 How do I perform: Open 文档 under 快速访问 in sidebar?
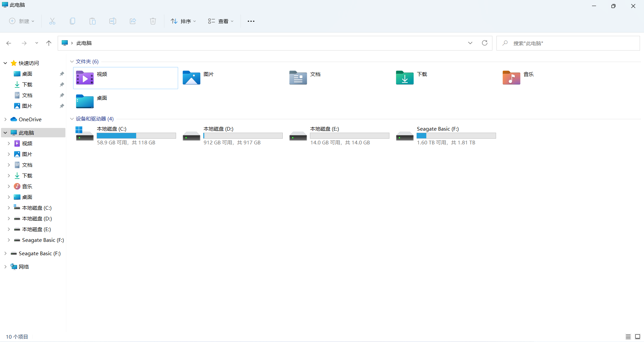(27, 95)
